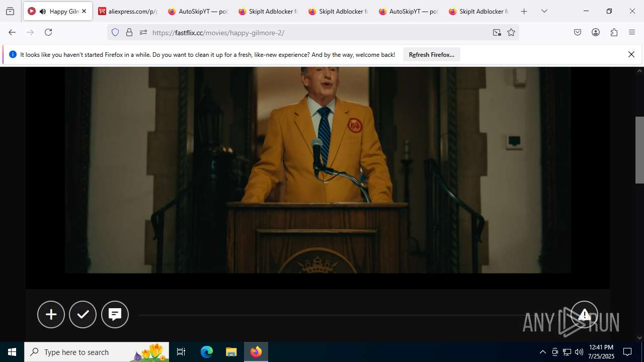
Task: Click scrollbar down arrow
Action: [639, 338]
